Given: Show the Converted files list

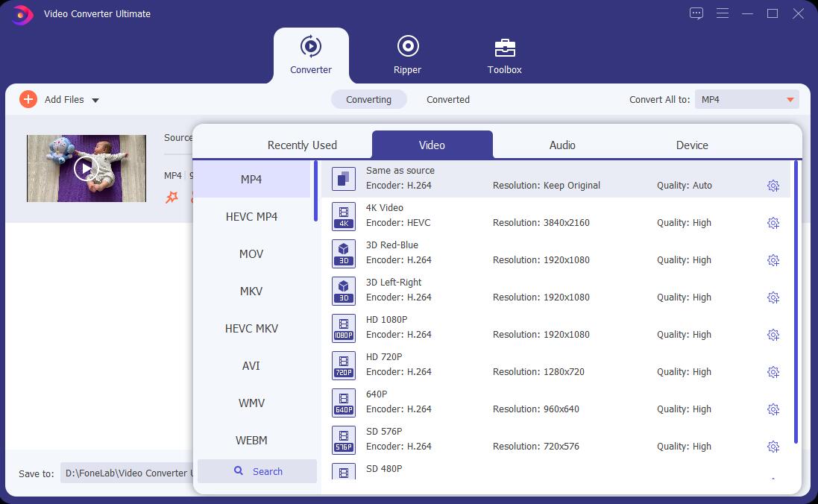Looking at the screenshot, I should point(447,100).
